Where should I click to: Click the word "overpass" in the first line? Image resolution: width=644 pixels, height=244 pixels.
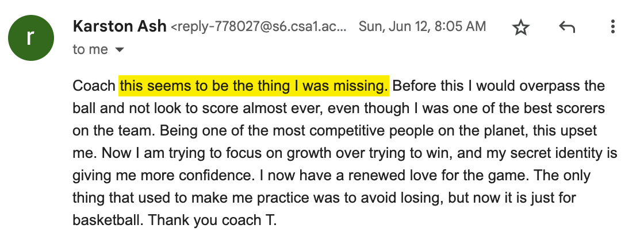(x=553, y=86)
